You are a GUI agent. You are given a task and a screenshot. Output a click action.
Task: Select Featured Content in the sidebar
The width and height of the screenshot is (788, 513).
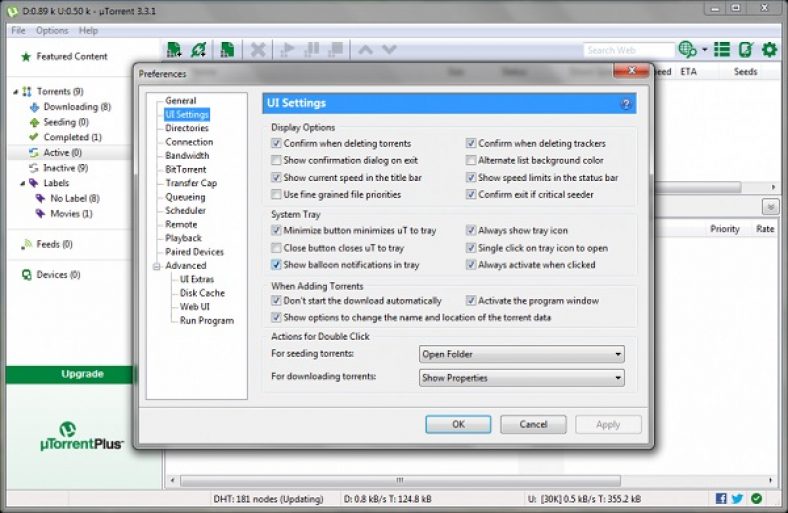[x=71, y=56]
